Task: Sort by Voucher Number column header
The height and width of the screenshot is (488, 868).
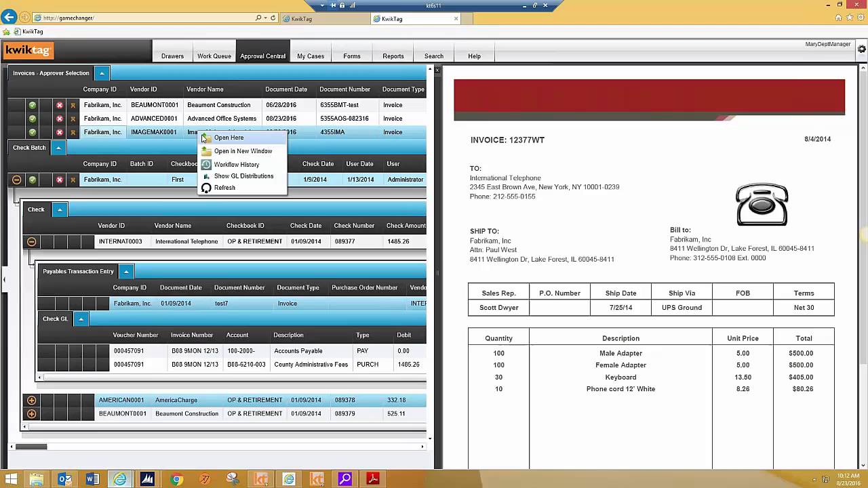Action: tap(136, 335)
